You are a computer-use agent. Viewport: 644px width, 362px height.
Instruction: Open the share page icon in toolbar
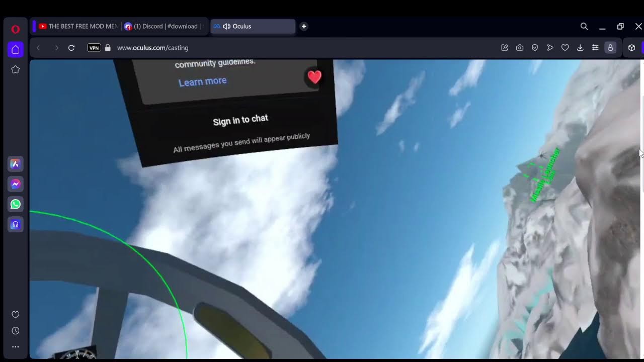(505, 48)
